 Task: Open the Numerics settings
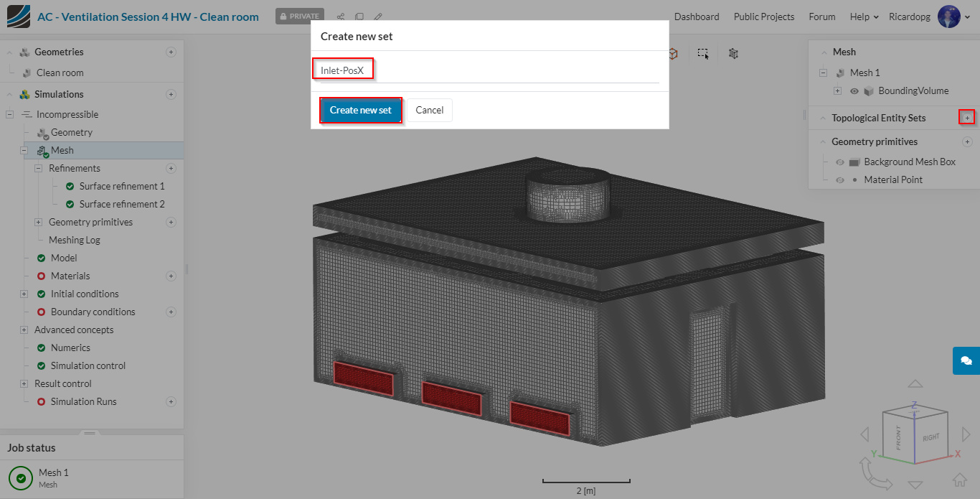pyautogui.click(x=70, y=348)
